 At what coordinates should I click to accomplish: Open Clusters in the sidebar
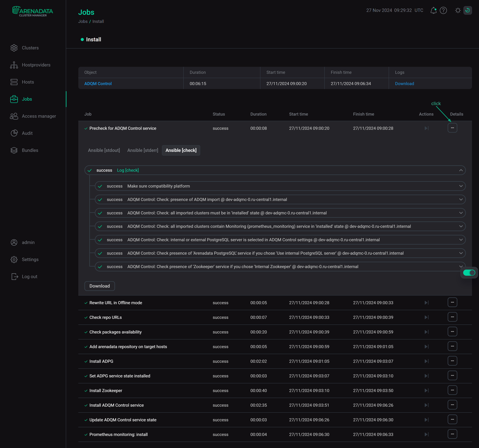[x=30, y=48]
